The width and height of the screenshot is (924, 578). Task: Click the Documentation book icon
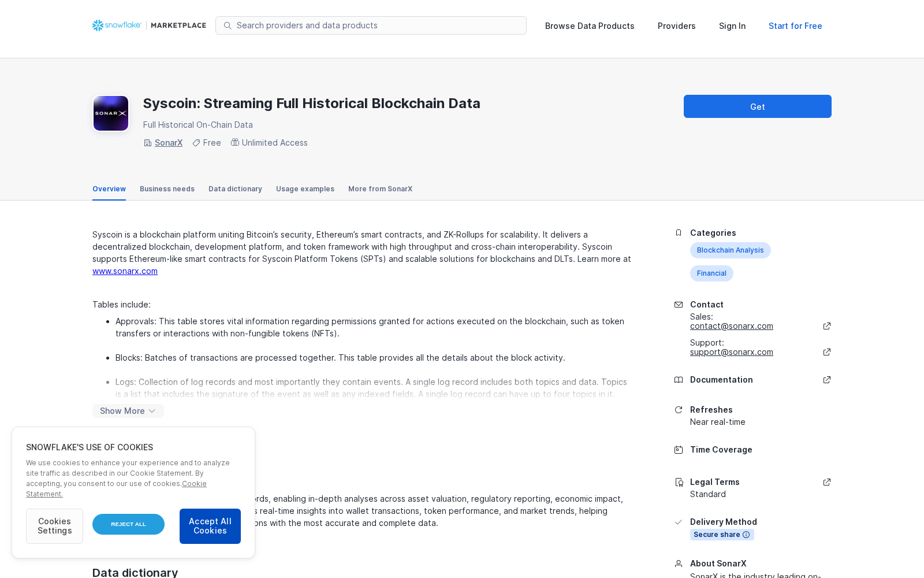[x=679, y=380]
